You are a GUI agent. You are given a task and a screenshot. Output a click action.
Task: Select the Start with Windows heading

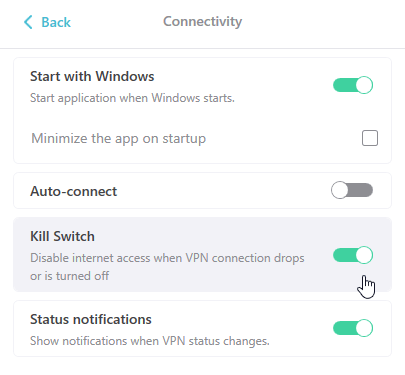tap(92, 76)
